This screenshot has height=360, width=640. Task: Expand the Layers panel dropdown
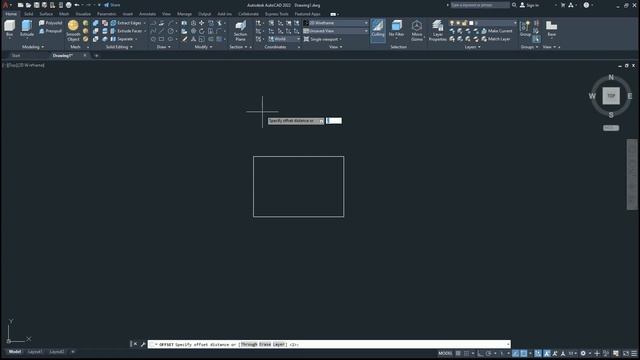click(473, 47)
